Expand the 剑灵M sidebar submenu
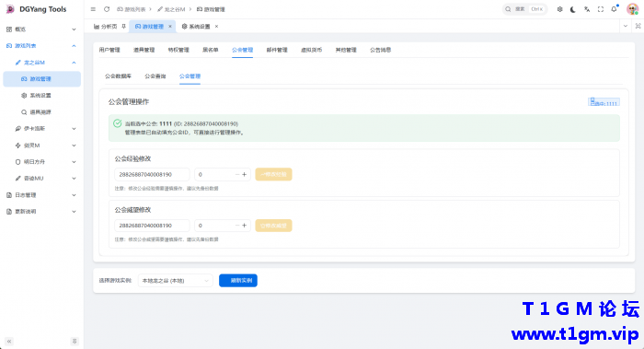Viewport: 644px width, 349px height. 41,145
